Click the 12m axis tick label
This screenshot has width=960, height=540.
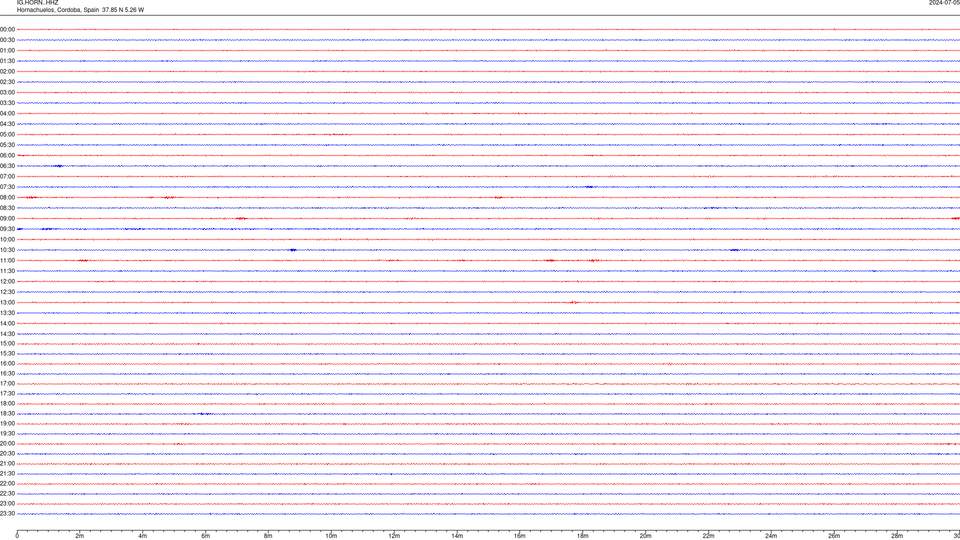pos(394,536)
